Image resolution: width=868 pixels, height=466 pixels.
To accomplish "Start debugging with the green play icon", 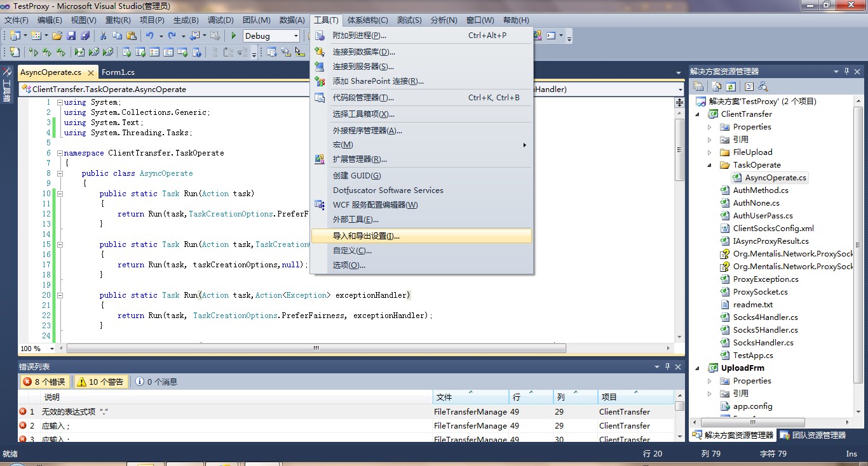I will pyautogui.click(x=234, y=36).
